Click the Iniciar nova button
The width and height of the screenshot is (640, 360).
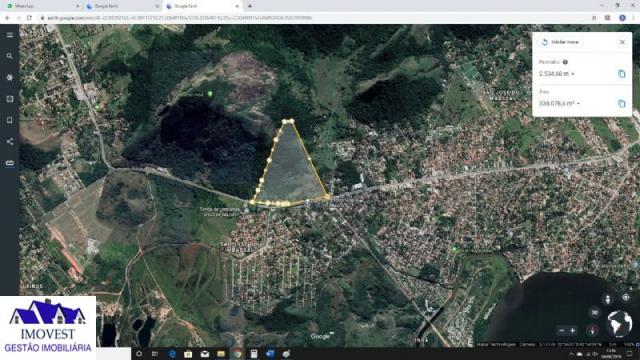point(561,42)
